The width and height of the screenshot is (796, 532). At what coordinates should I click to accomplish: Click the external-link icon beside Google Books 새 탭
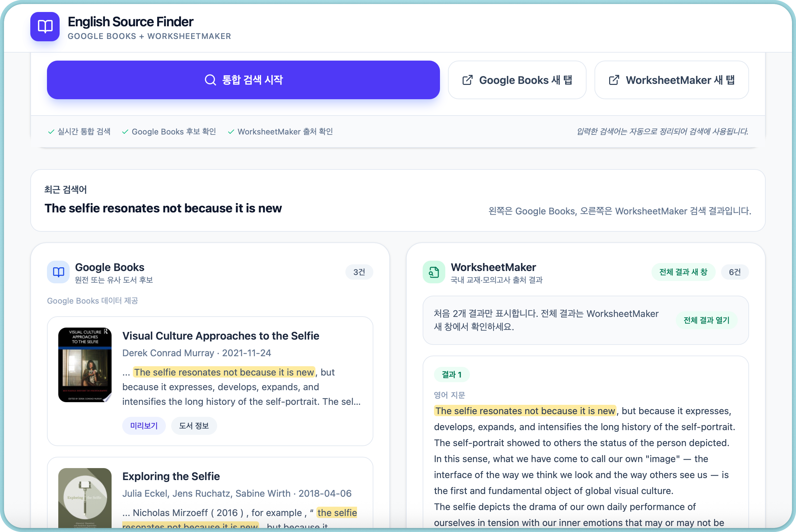[x=467, y=80]
